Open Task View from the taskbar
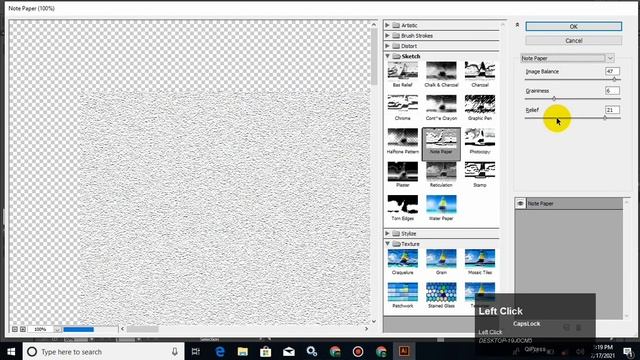The image size is (640, 360). point(196,351)
